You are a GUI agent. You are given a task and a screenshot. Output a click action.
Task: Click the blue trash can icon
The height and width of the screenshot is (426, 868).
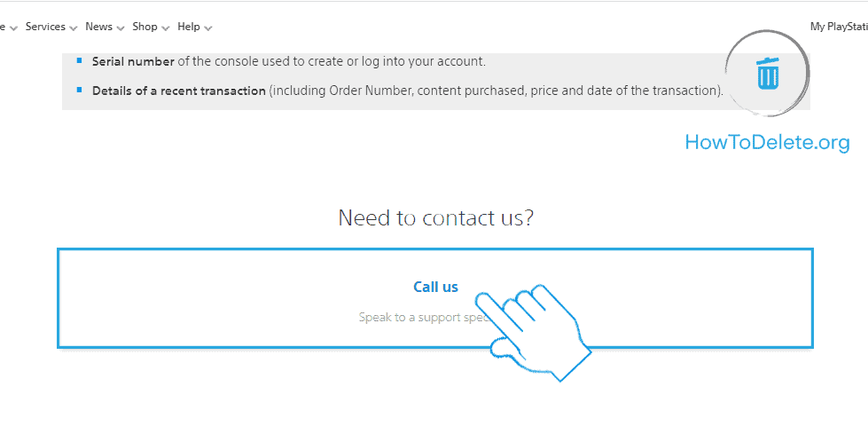[x=768, y=72]
